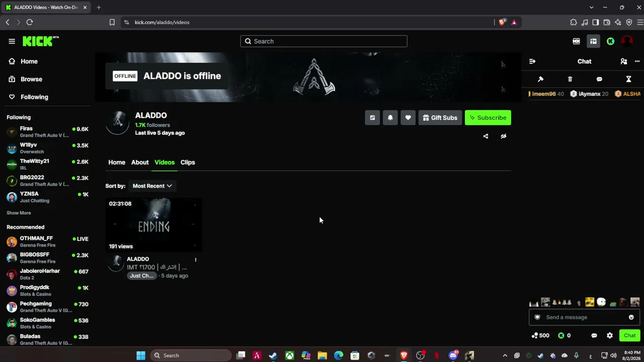The width and height of the screenshot is (644, 362).
Task: Open SokoGambles recommended channel
Action: [48, 323]
